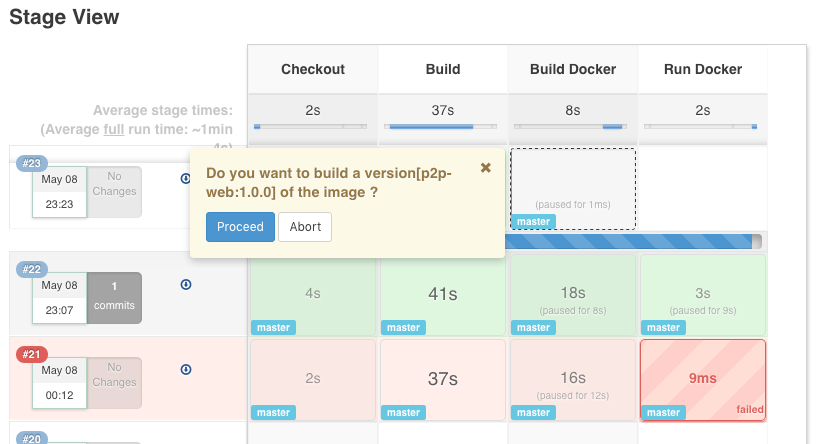832x444 pixels.
Task: Click the status icon for build #21
Action: 186,370
